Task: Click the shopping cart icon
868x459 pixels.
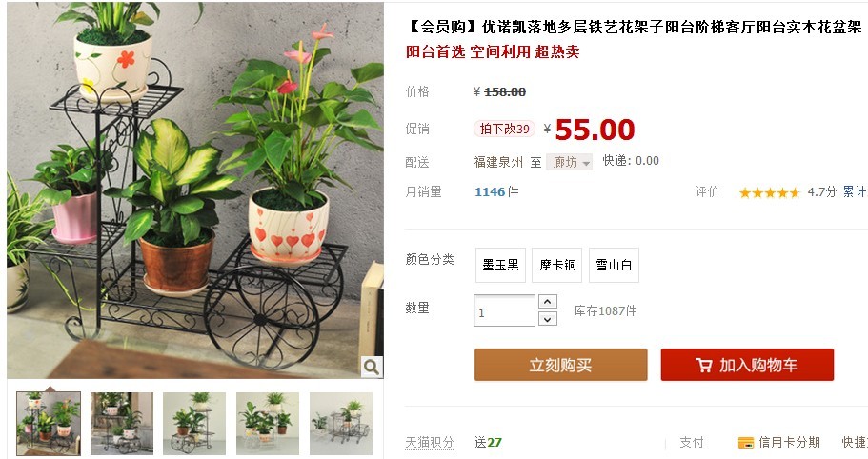Action: [x=703, y=365]
